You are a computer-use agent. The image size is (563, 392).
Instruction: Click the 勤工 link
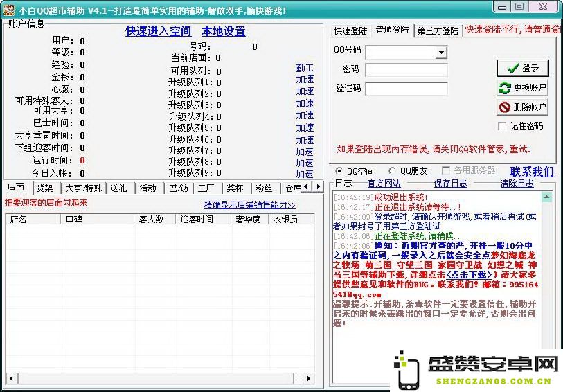click(x=305, y=68)
